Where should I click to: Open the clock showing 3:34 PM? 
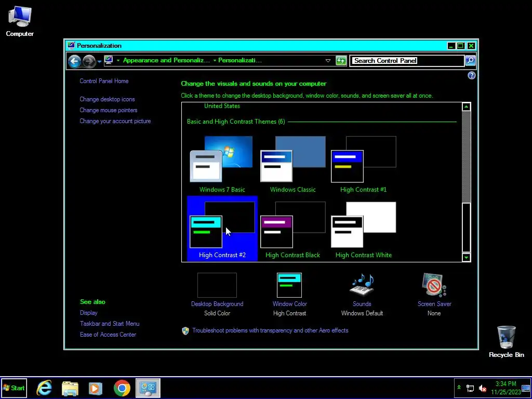click(506, 388)
